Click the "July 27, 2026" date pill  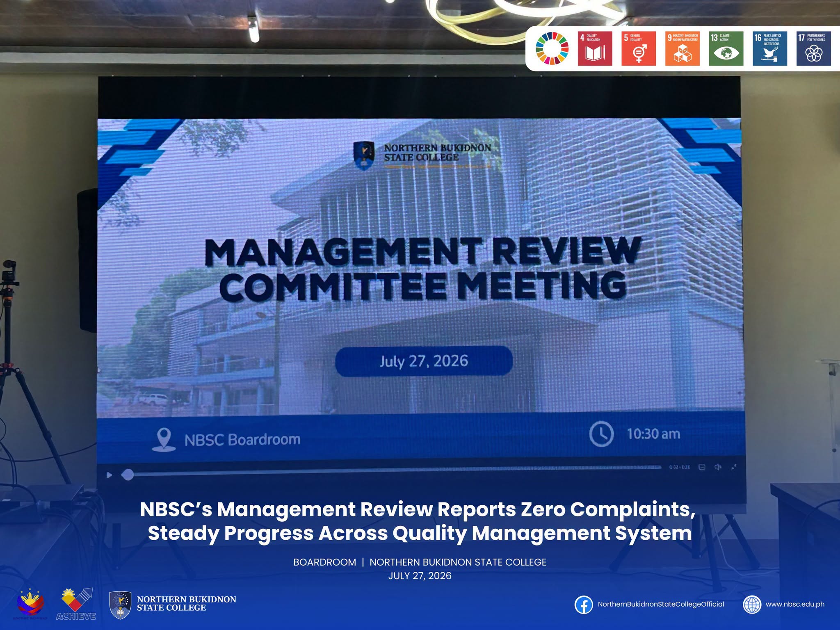tap(424, 361)
